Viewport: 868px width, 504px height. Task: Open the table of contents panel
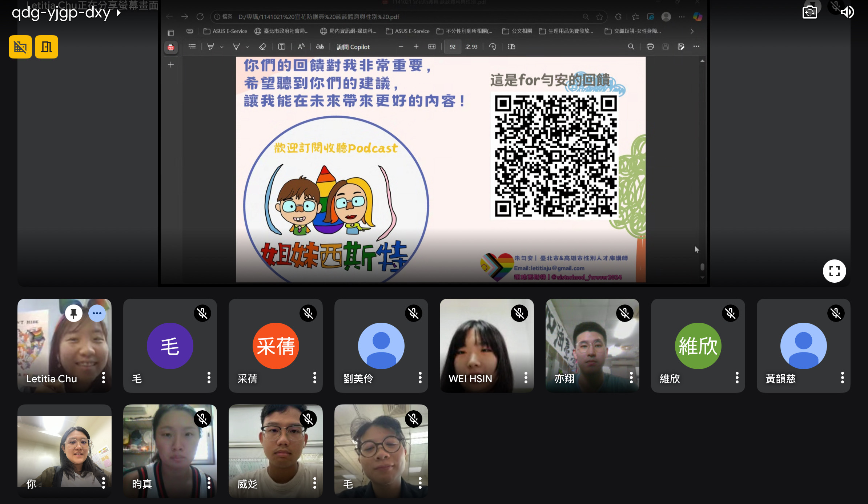(192, 47)
